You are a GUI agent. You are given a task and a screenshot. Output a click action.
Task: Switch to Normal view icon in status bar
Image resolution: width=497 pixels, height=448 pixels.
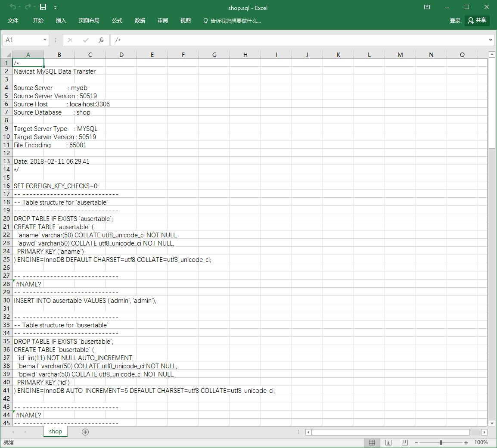click(372, 442)
